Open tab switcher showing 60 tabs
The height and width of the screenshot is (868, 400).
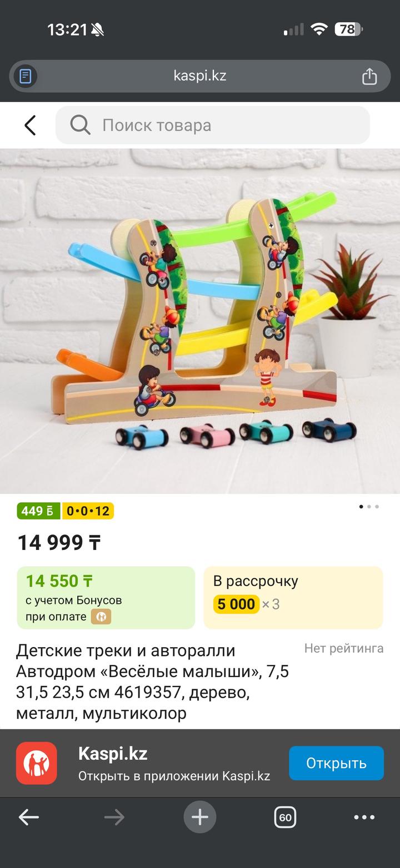[285, 817]
